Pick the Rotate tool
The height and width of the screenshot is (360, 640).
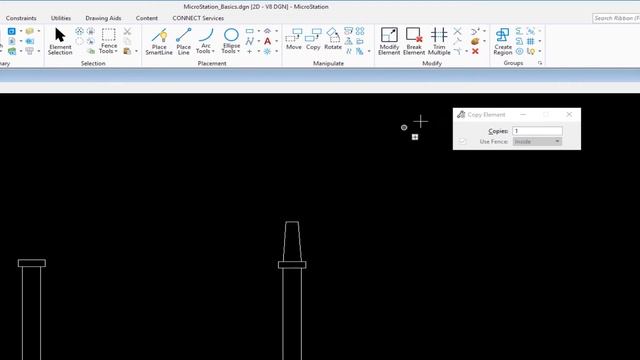pos(333,39)
